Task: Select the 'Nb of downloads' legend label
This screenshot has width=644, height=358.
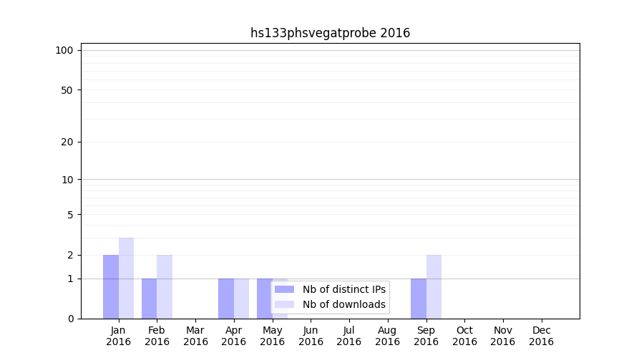Action: pyautogui.click(x=343, y=304)
